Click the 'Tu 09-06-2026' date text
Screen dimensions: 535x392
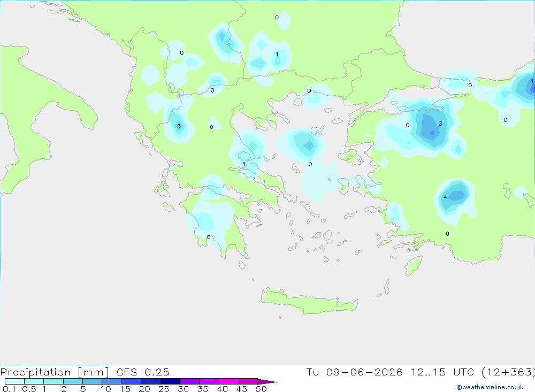(x=354, y=372)
